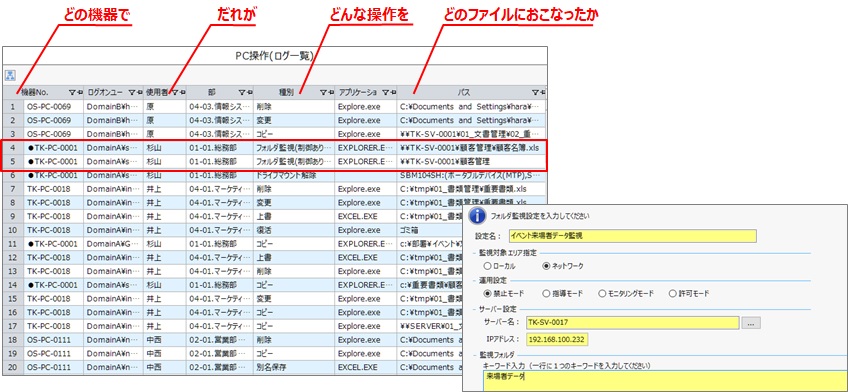Open the filter dropdown on the 機器No. column
Screen dimensions: 848x392
pos(73,92)
